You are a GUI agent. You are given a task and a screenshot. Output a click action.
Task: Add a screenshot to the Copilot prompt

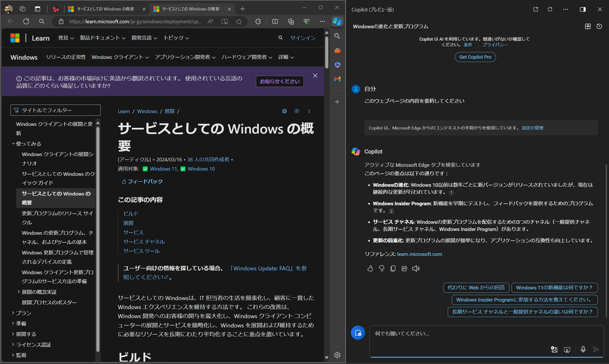coord(567,350)
